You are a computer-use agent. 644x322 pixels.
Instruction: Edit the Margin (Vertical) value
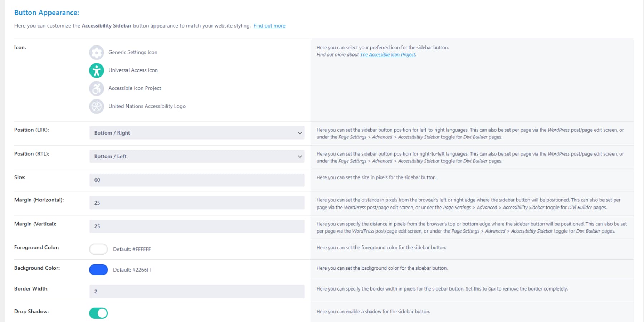pyautogui.click(x=197, y=226)
